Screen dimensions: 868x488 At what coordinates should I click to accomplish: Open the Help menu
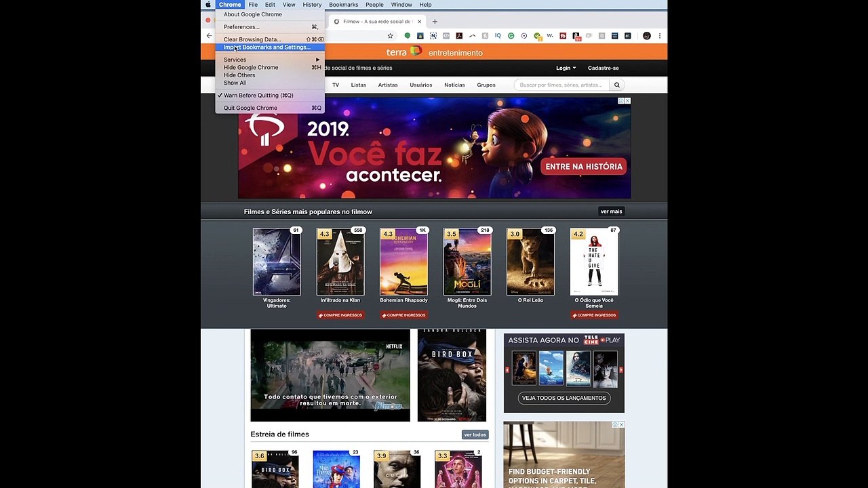click(425, 5)
